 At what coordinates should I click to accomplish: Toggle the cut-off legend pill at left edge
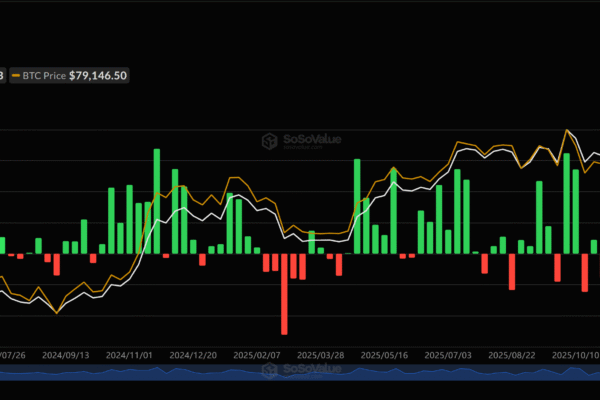[3, 75]
